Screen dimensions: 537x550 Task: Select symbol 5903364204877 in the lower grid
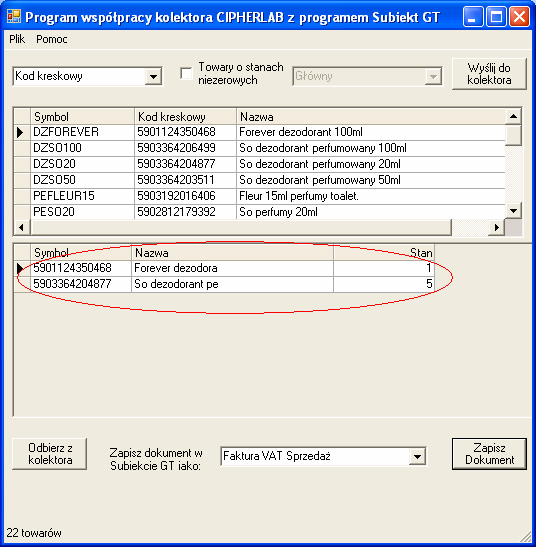click(81, 284)
